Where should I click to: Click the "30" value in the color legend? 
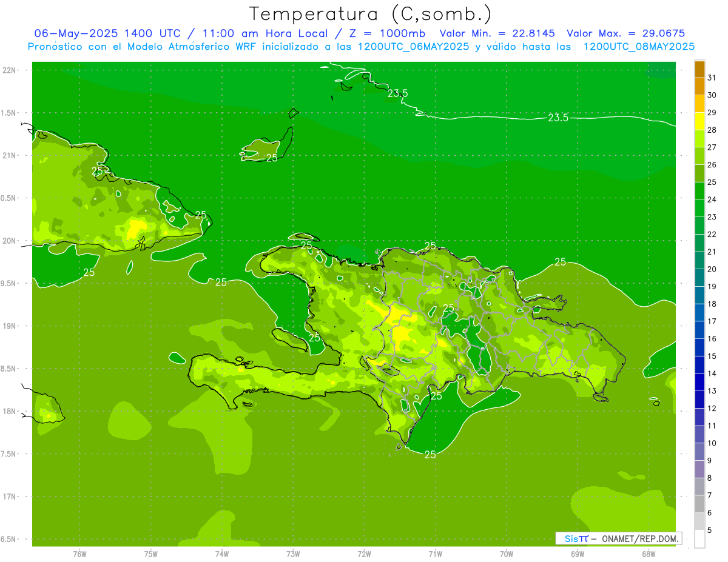point(712,95)
